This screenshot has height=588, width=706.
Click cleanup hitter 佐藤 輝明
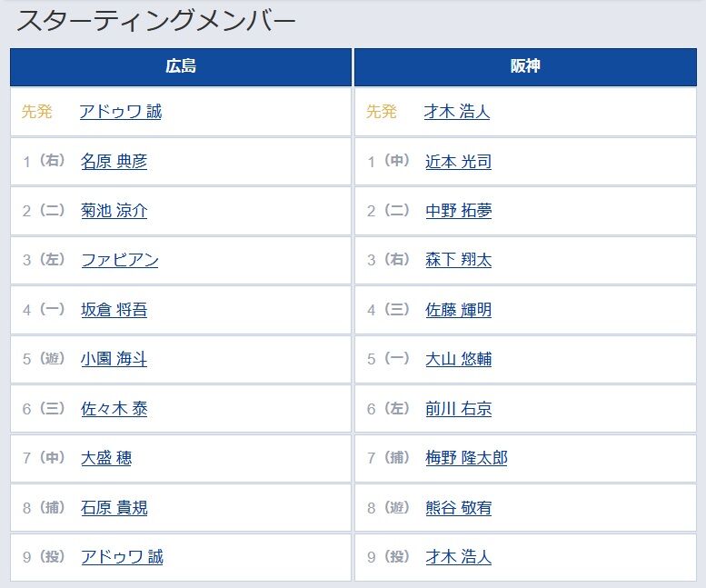pyautogui.click(x=458, y=310)
